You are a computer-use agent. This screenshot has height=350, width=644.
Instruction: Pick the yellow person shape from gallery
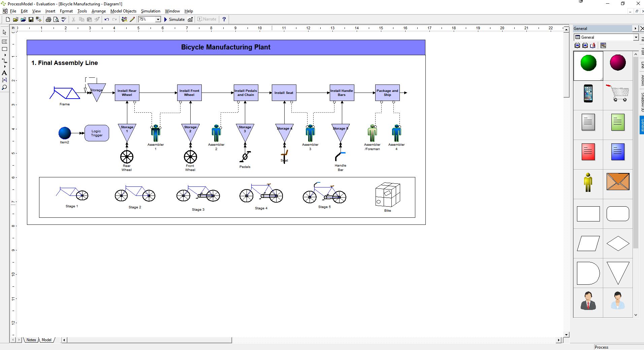pyautogui.click(x=588, y=182)
